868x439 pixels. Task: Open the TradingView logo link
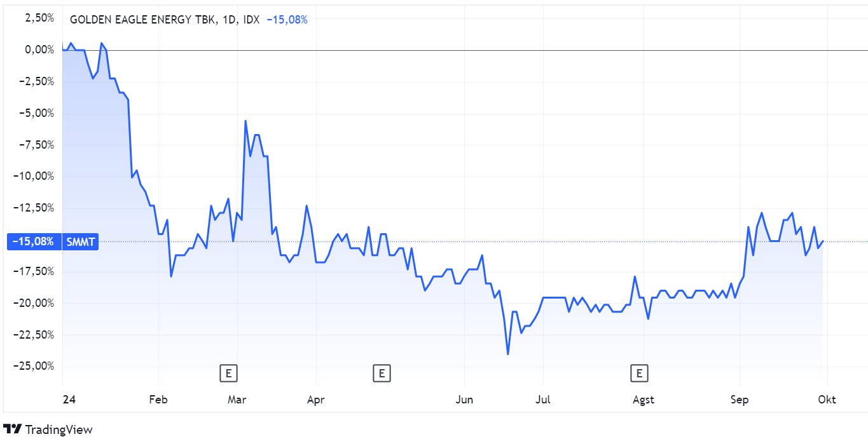point(48,429)
